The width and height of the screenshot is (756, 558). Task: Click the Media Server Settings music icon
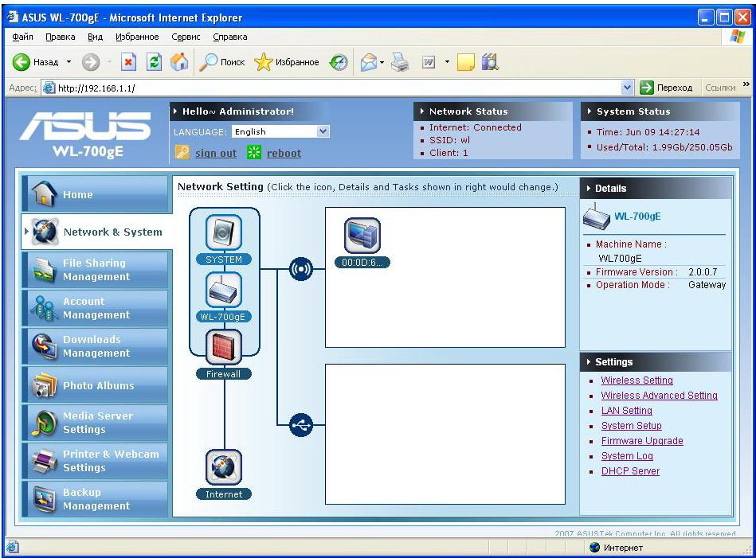pos(45,423)
